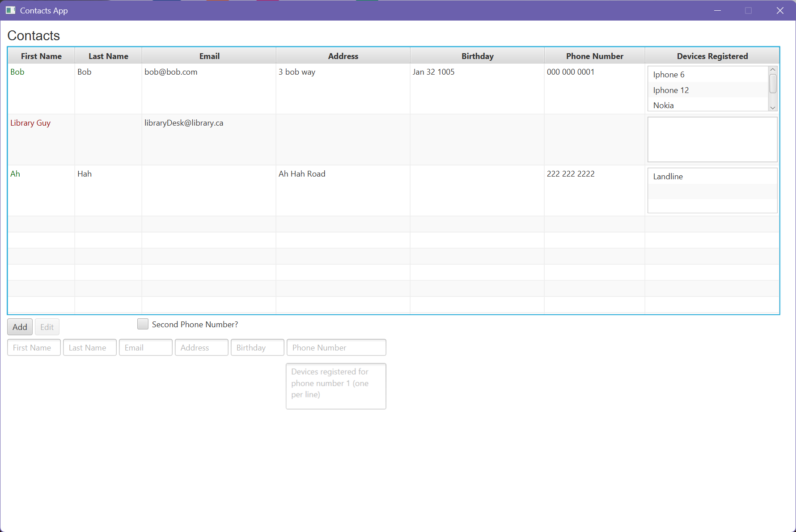The image size is (796, 532).
Task: Select Iphone 12 in Bob's devices list
Action: (671, 90)
